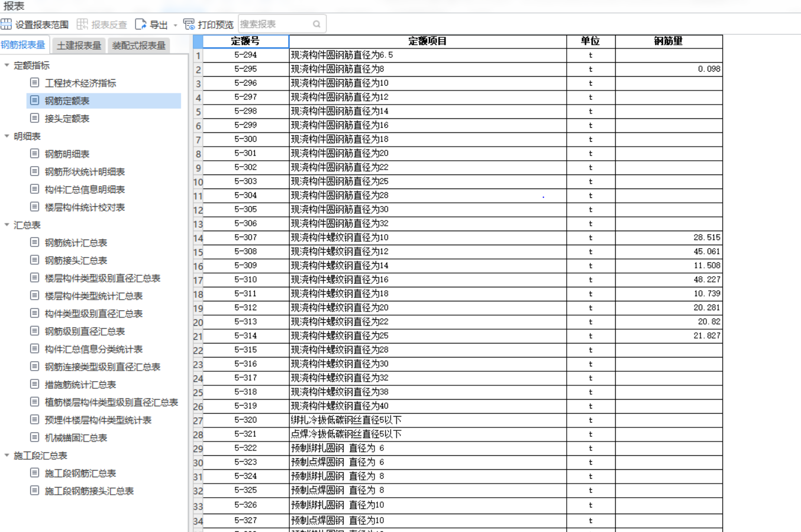This screenshot has height=532, width=801.
Task: Click the document icon beside 工程技术经济指标
Action: coord(35,83)
